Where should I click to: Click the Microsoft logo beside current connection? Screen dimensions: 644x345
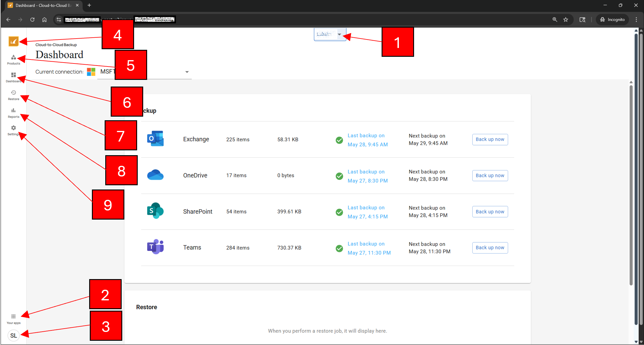click(x=91, y=72)
